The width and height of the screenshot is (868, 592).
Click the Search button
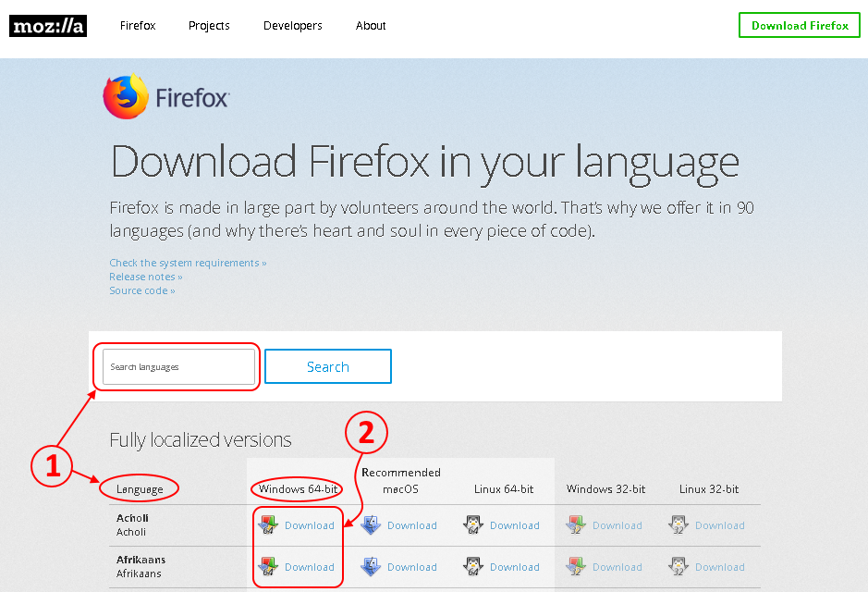(328, 366)
